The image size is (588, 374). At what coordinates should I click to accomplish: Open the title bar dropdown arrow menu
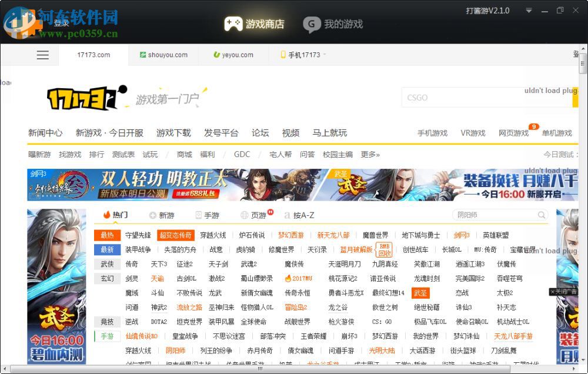click(x=529, y=10)
